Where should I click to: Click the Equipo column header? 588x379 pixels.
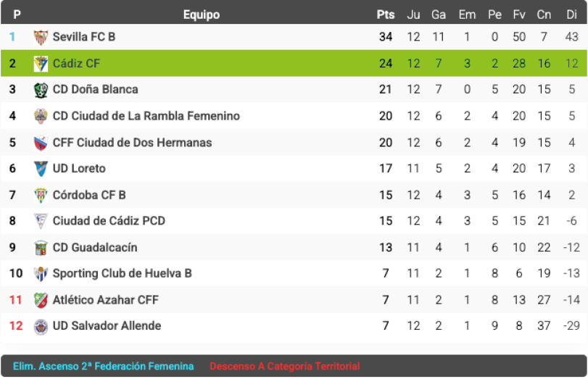(x=201, y=14)
